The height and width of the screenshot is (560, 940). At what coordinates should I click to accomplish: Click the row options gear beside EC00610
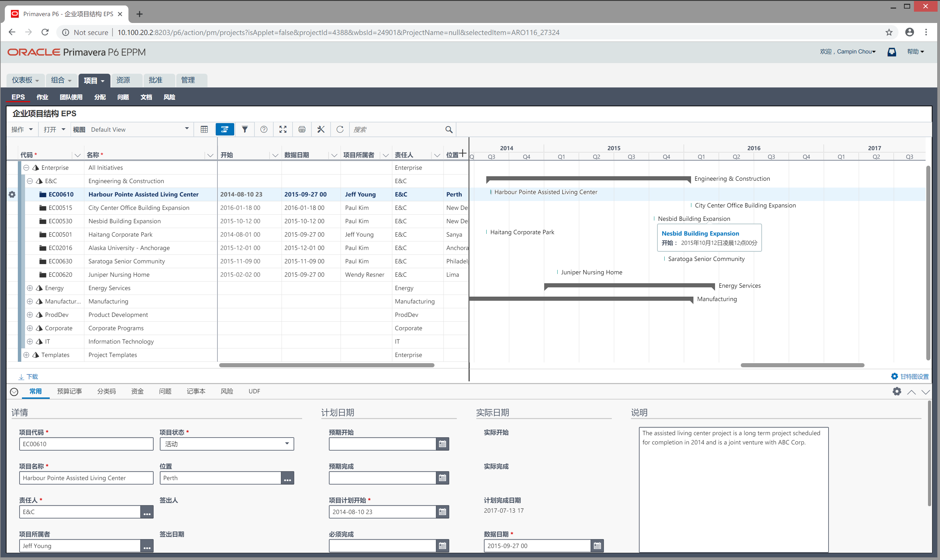point(12,194)
